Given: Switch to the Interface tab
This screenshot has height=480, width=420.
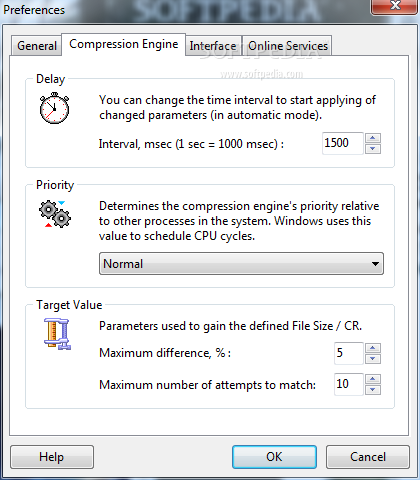Looking at the screenshot, I should click(213, 46).
